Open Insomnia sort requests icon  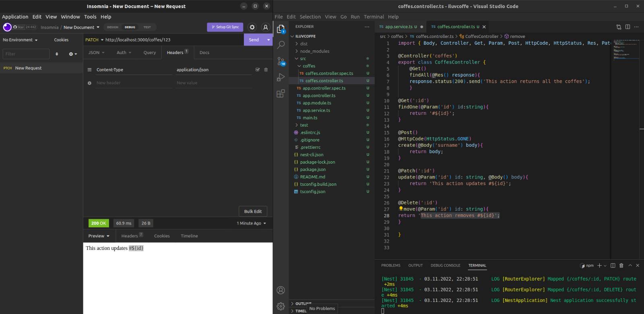click(57, 54)
